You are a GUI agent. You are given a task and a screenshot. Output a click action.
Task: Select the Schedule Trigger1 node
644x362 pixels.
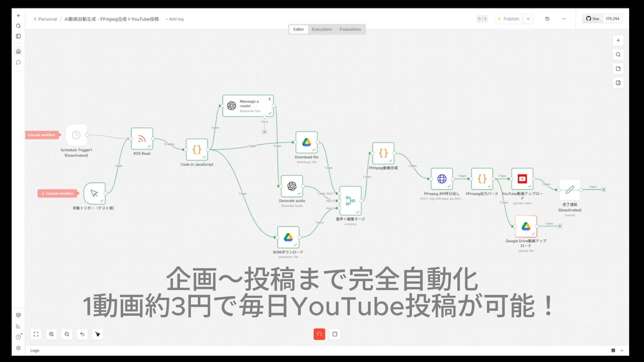(x=76, y=135)
